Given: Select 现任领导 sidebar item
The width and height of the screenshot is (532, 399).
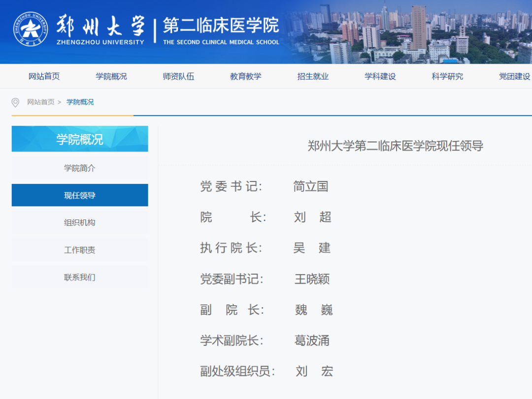Looking at the screenshot, I should 80,195.
